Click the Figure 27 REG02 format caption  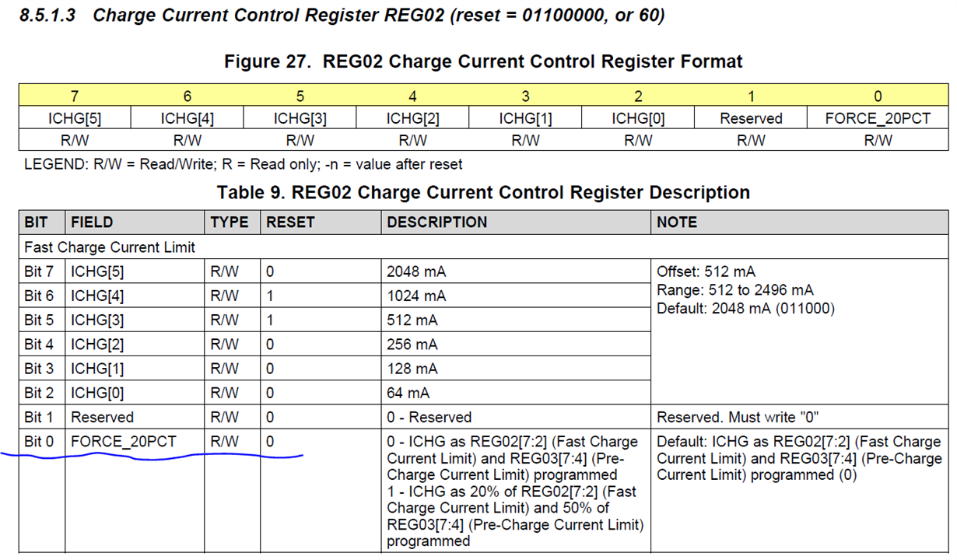(483, 61)
